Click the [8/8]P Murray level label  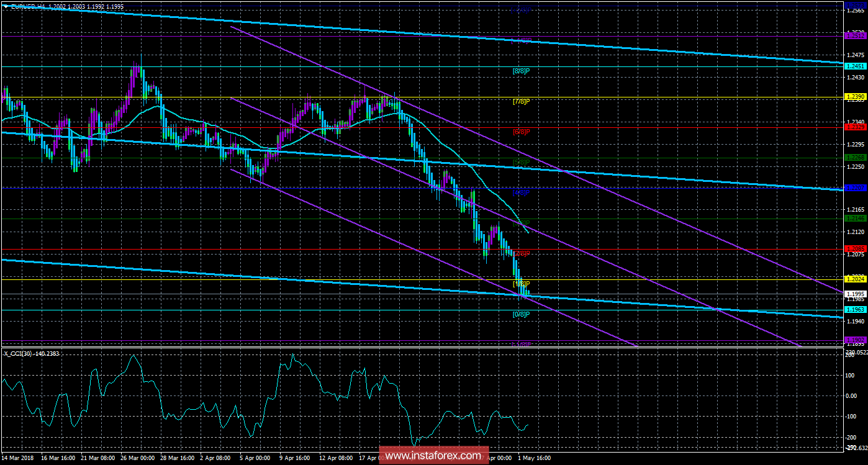[520, 71]
